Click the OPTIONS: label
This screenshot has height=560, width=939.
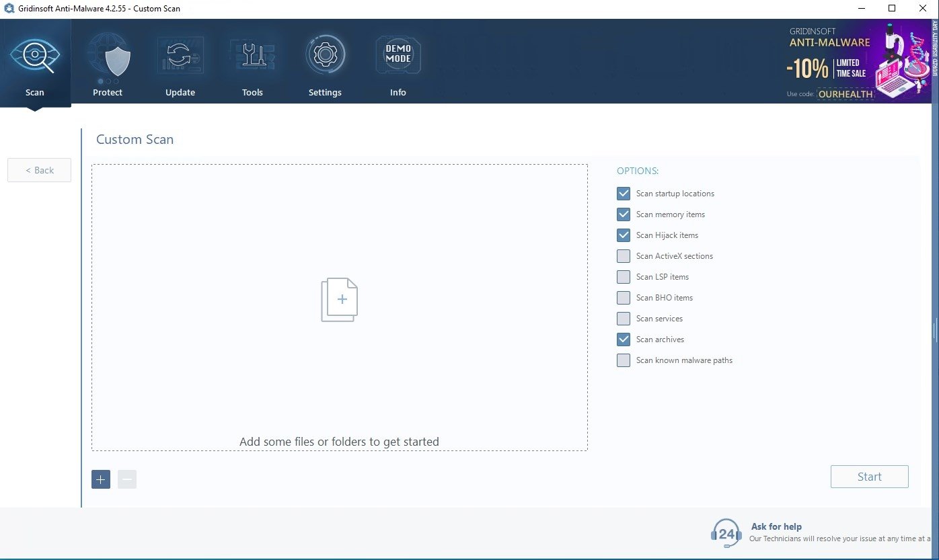click(638, 171)
